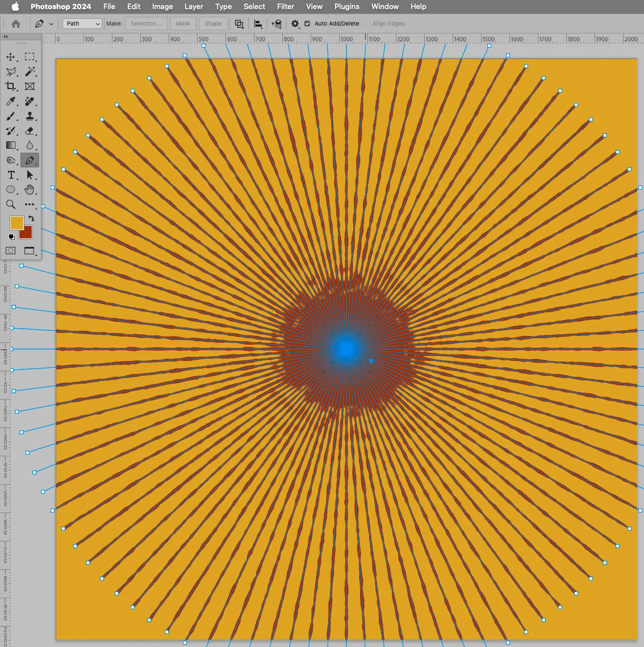Select the Polygonal Lasso tool
The image size is (644, 647).
(x=11, y=72)
